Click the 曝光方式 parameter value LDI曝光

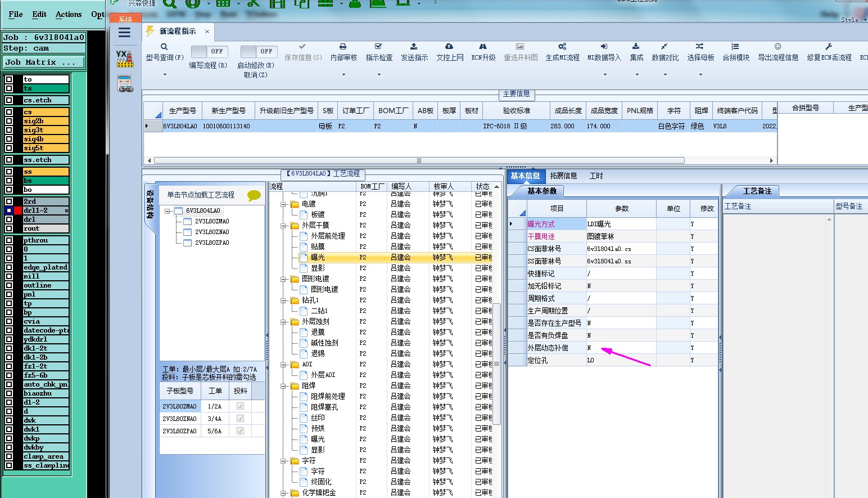coord(621,224)
